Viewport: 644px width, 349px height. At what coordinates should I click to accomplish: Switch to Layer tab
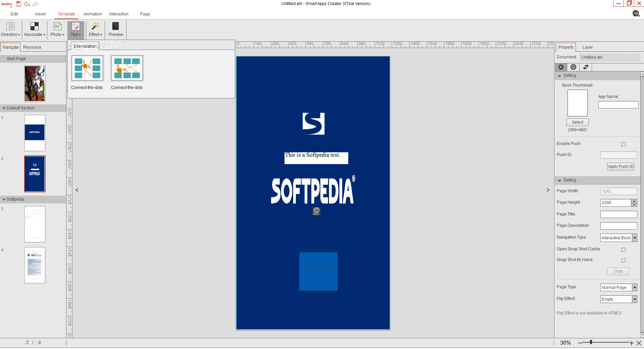coord(588,47)
